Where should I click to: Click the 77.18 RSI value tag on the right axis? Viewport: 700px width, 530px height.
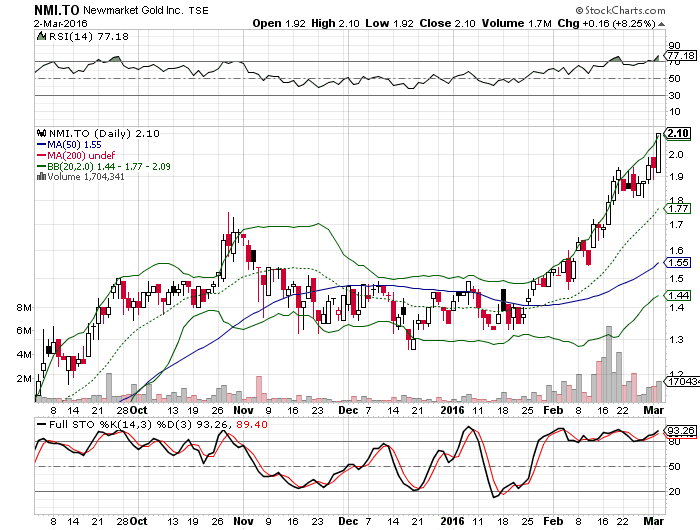(681, 55)
